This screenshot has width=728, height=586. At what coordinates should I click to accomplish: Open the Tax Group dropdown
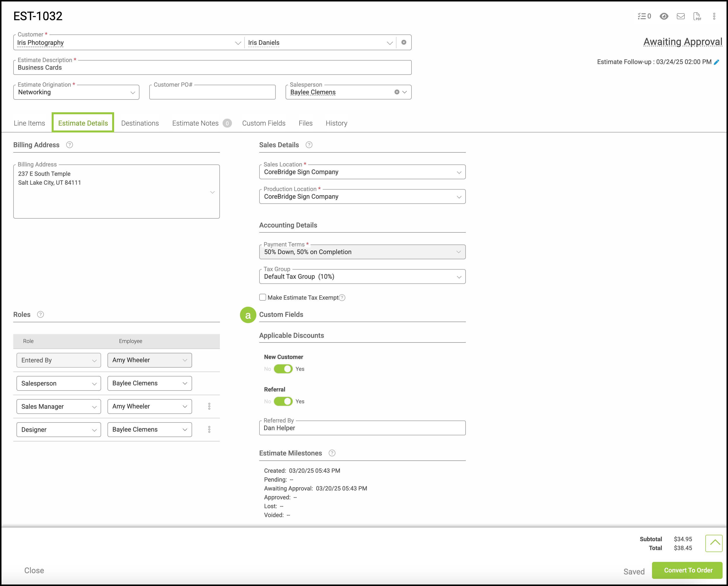362,277
